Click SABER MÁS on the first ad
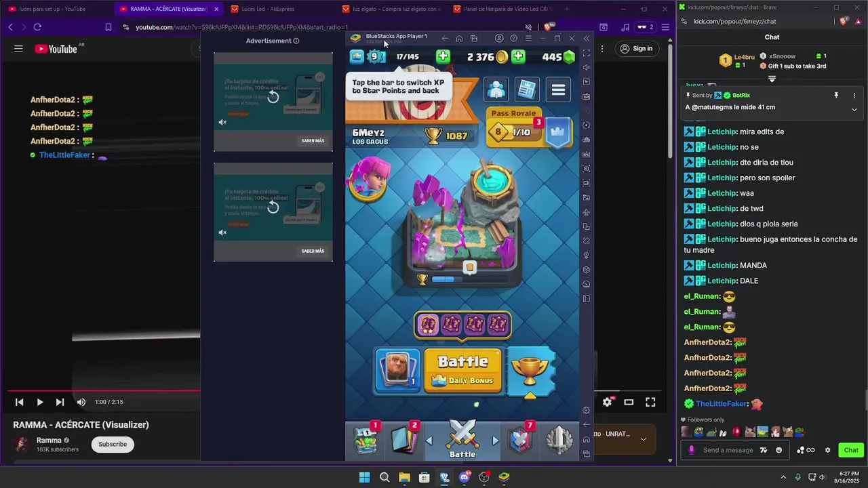 (313, 141)
